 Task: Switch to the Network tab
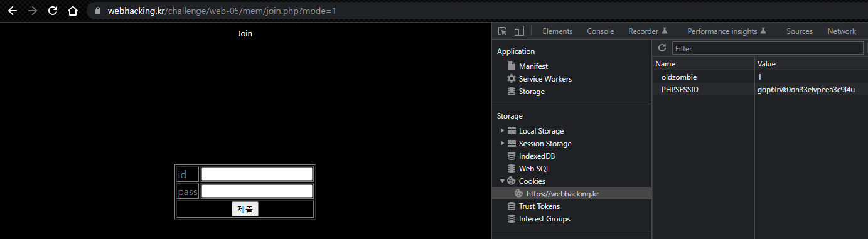point(842,31)
